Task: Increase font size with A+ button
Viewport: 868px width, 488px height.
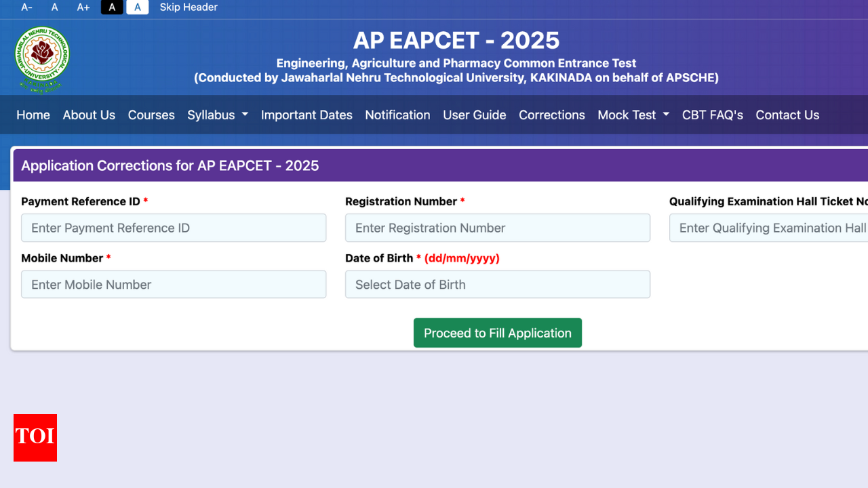Action: 83,7
